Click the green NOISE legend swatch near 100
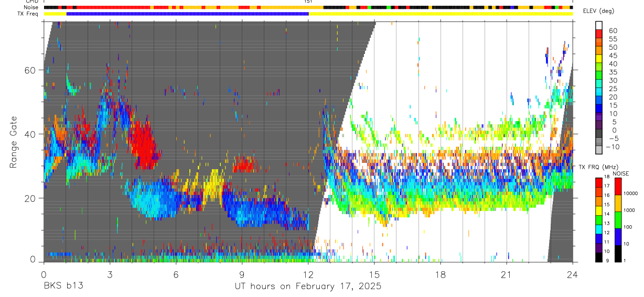 [x=618, y=219]
